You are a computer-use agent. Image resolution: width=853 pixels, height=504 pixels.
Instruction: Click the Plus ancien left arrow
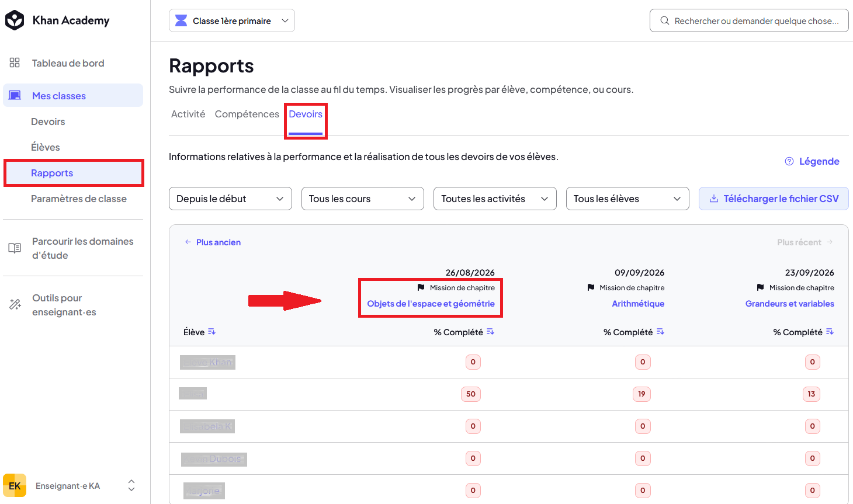click(188, 242)
